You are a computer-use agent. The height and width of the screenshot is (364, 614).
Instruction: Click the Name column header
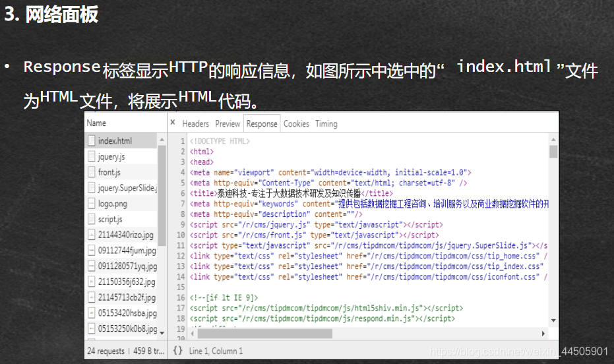96,123
